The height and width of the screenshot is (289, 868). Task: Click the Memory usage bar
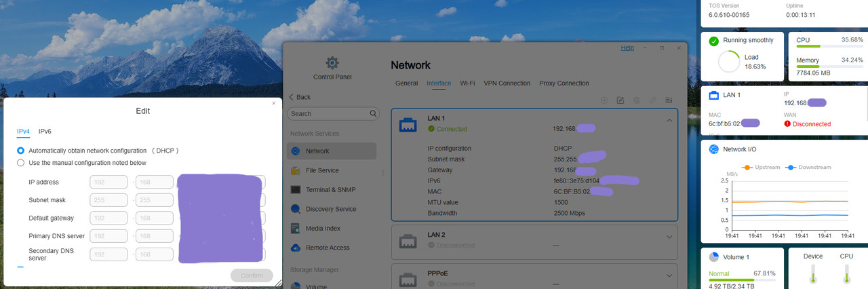[830, 66]
